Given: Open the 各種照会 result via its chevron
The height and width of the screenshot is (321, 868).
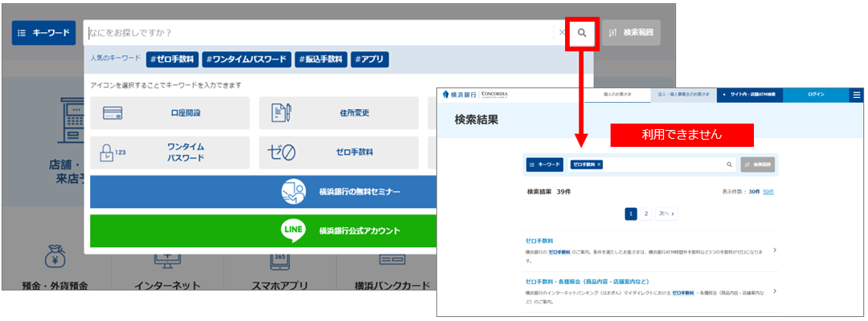Looking at the screenshot, I should (x=775, y=291).
